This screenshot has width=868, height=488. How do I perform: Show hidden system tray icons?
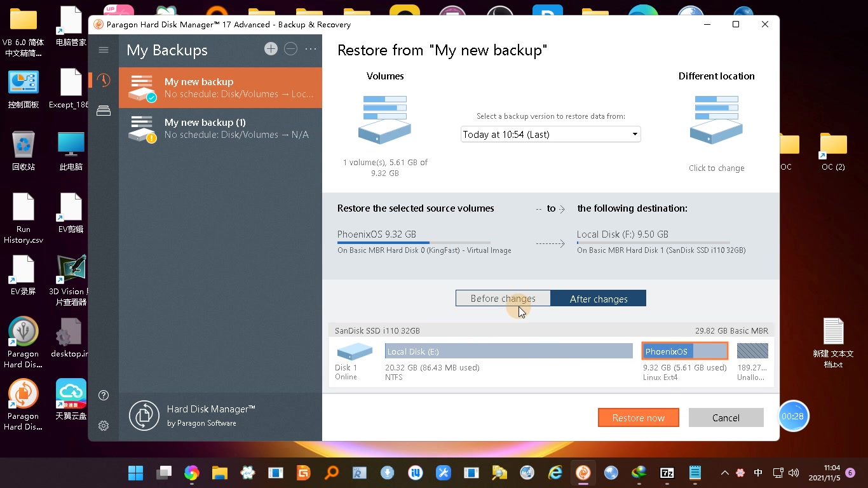tap(724, 473)
